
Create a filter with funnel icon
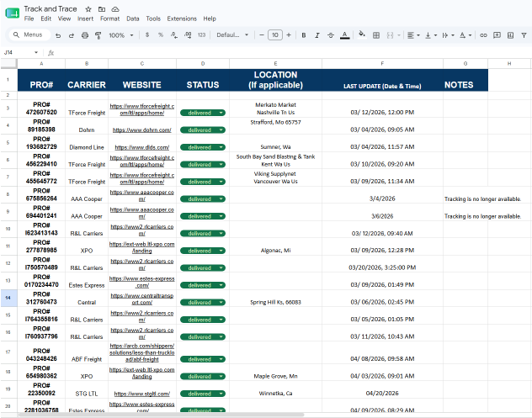tap(524, 35)
